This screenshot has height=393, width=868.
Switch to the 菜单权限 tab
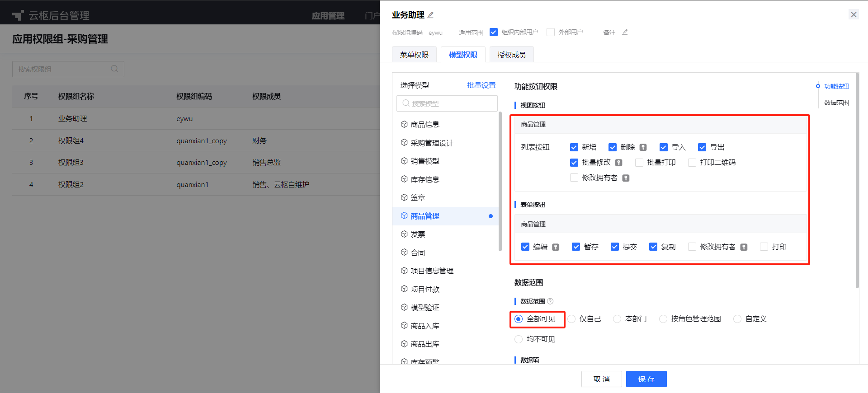(x=414, y=55)
